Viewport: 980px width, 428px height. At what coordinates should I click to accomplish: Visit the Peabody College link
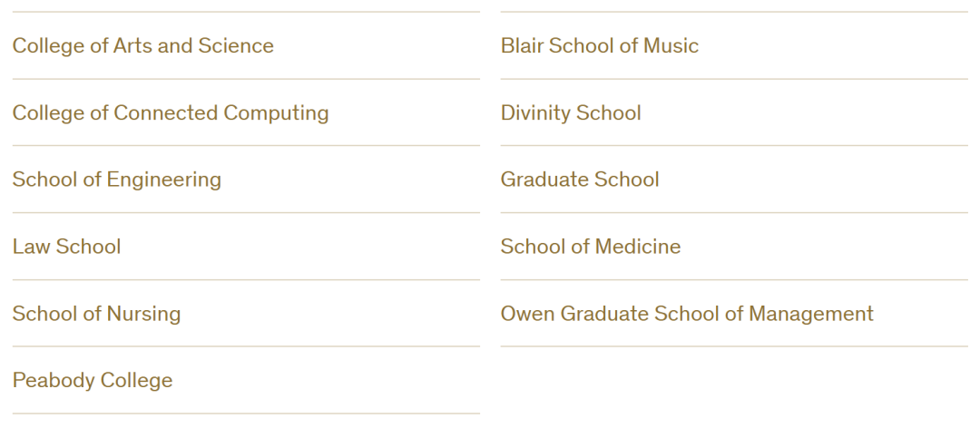pyautogui.click(x=93, y=381)
